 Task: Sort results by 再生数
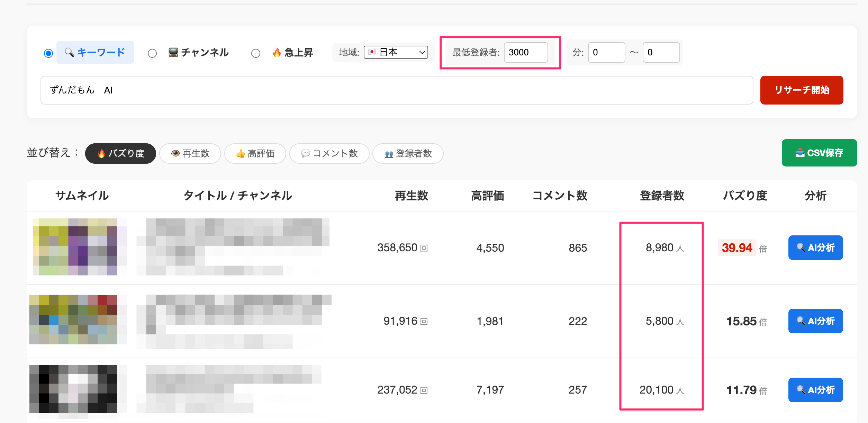[x=190, y=153]
